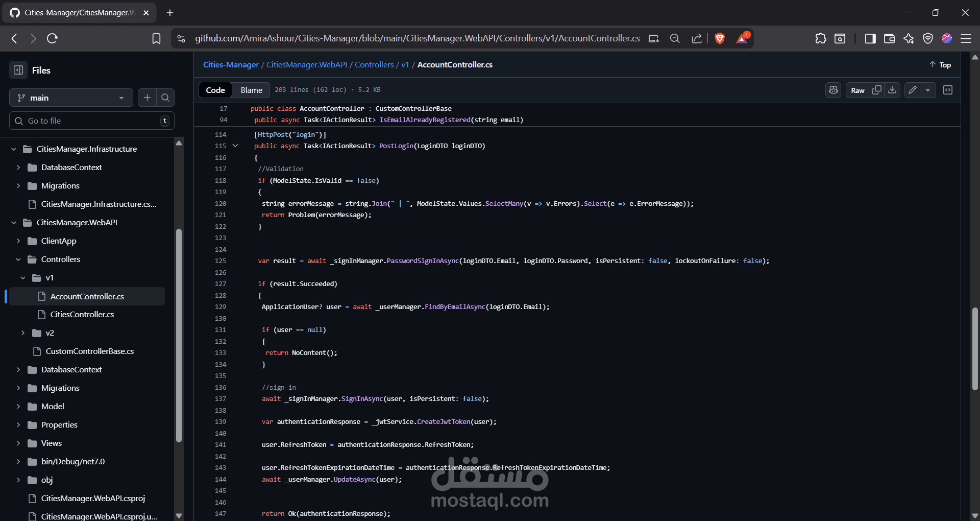Close the Cities-Manager browser tab
The image size is (980, 521).
(x=146, y=13)
